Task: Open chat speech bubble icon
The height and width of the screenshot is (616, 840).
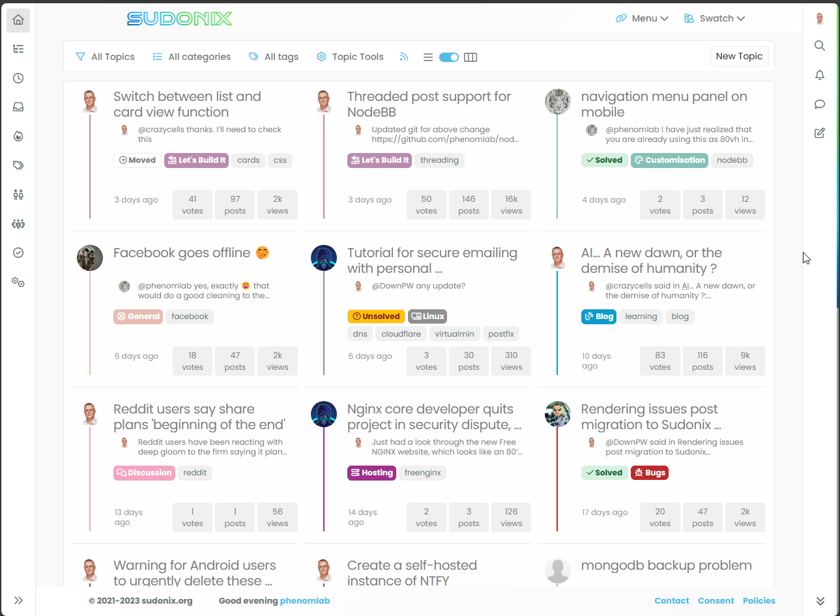Action: [x=820, y=104]
